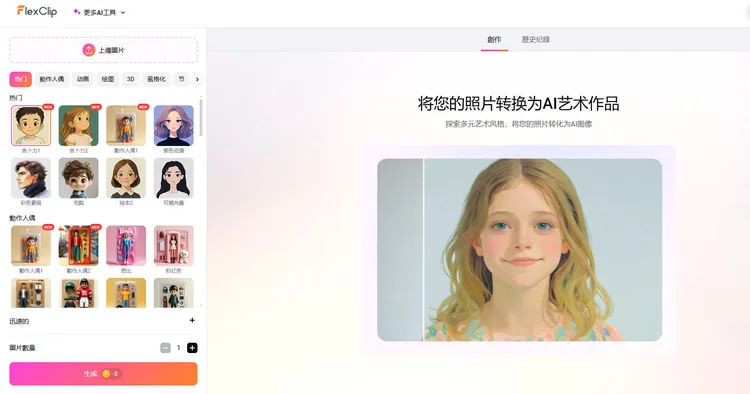The width and height of the screenshot is (750, 394).
Task: Click the girl portrait preview image
Action: tap(519, 250)
